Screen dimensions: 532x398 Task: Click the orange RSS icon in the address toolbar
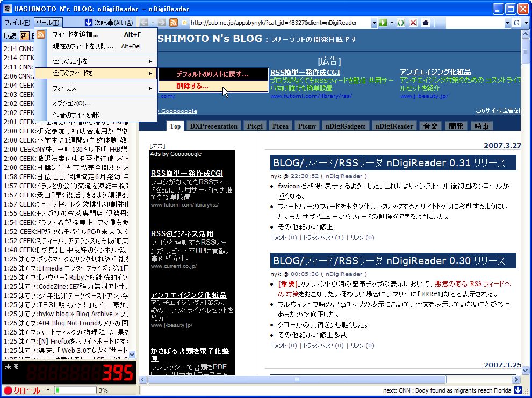pyautogui.click(x=174, y=23)
